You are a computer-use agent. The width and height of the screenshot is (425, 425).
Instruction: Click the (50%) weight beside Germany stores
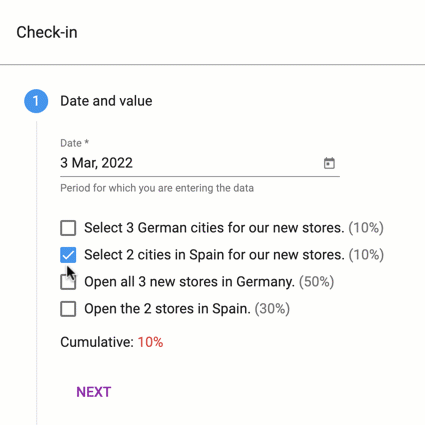pos(316,282)
